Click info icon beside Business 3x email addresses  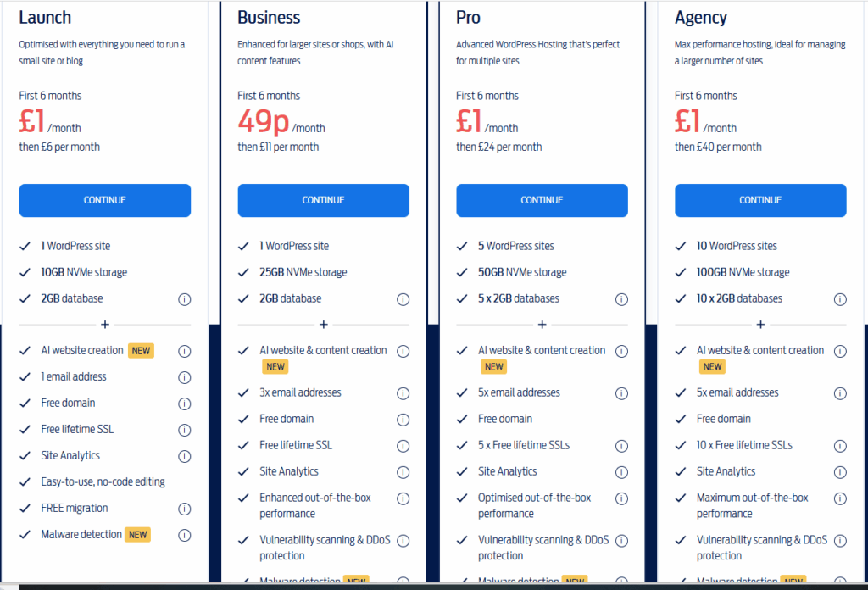403,393
